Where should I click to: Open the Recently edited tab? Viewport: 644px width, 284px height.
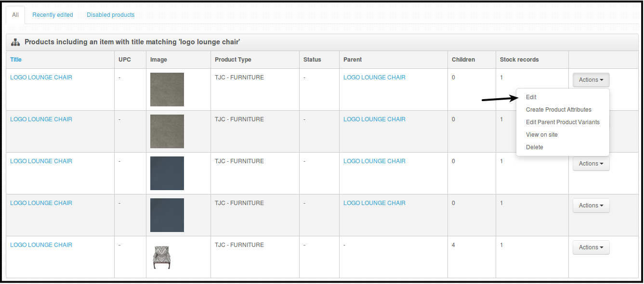[53, 15]
